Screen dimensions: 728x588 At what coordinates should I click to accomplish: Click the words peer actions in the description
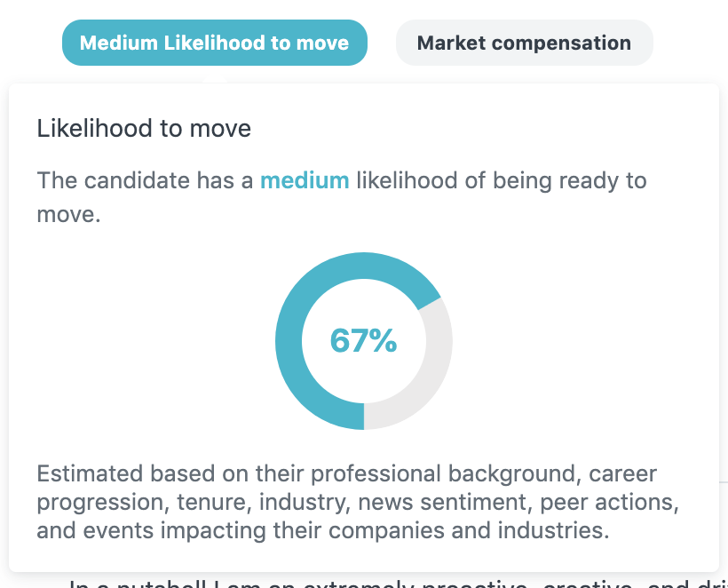[x=610, y=502]
